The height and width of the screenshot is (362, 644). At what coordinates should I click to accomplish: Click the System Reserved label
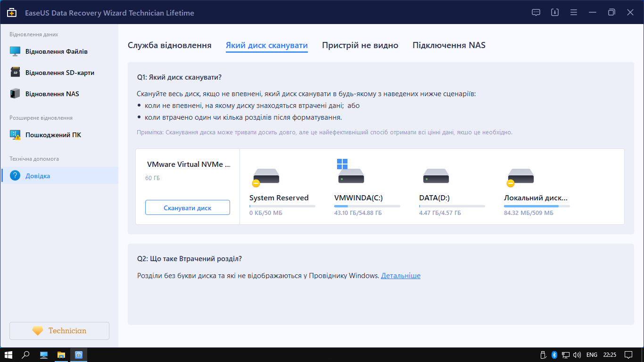(279, 198)
